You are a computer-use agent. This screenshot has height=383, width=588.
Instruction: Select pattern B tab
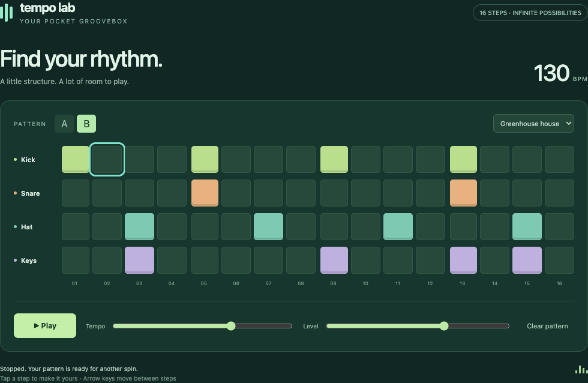pos(86,124)
